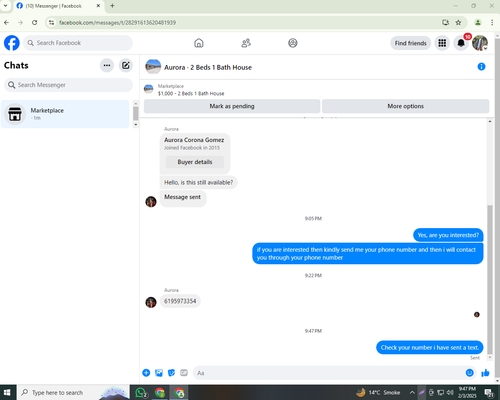This screenshot has height=400, width=500.
Task: Open Chrome three-dot menu
Action: click(492, 23)
